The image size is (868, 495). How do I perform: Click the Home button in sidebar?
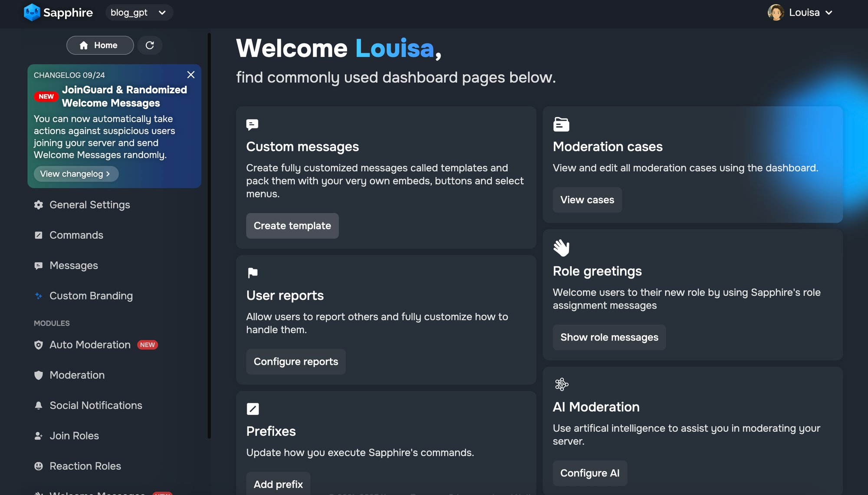[x=100, y=46]
